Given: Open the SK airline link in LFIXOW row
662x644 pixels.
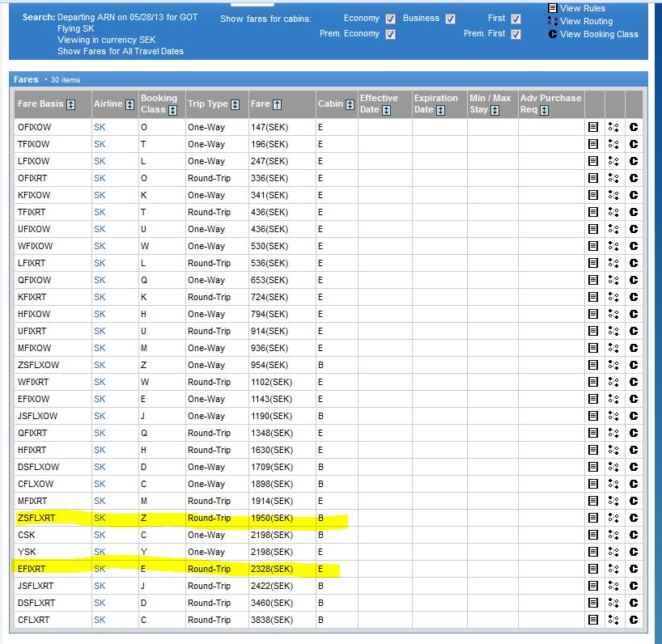Looking at the screenshot, I should pyautogui.click(x=100, y=161).
